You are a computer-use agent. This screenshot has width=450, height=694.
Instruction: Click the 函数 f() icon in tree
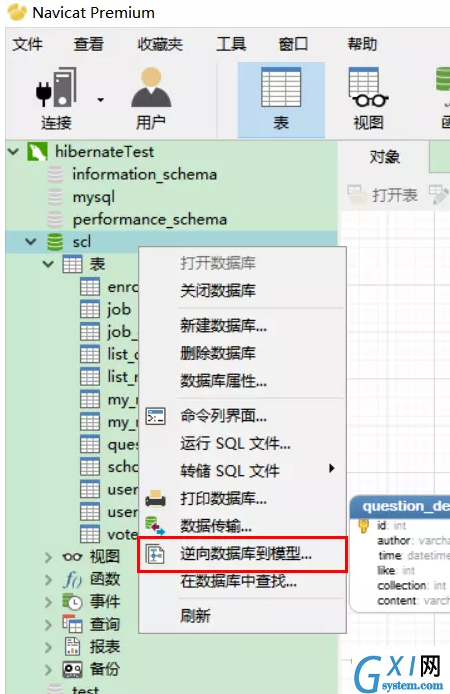pos(72,579)
